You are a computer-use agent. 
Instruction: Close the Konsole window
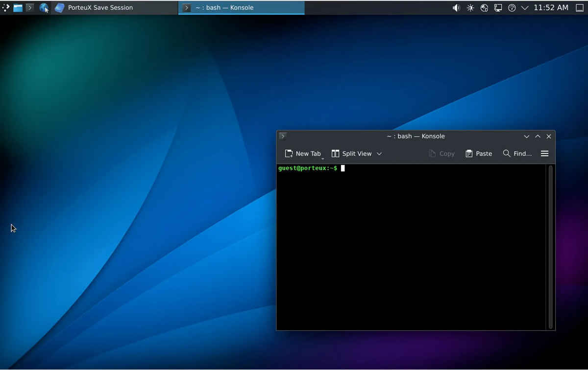[x=549, y=137]
